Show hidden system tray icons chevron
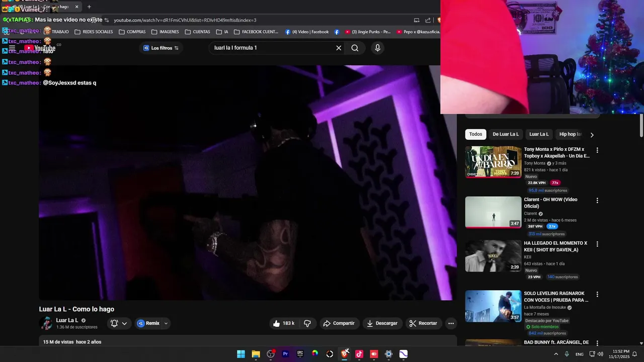The image size is (644, 362). pos(556,354)
